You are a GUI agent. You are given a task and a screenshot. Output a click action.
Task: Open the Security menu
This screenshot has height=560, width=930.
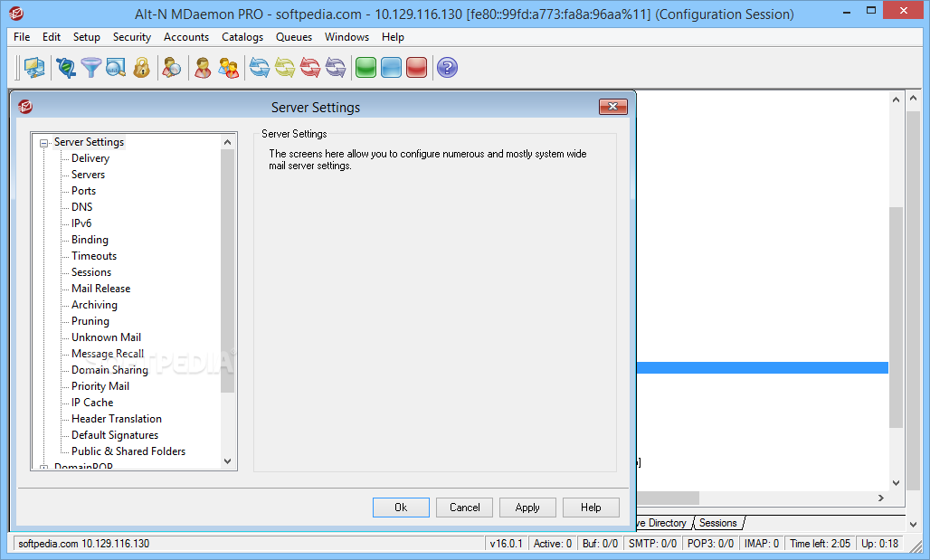click(132, 37)
